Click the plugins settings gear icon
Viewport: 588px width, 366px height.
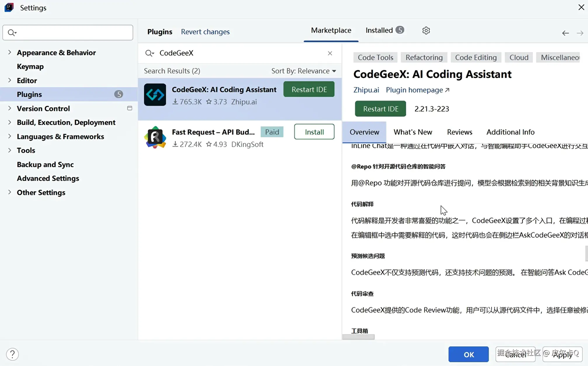[x=426, y=30]
